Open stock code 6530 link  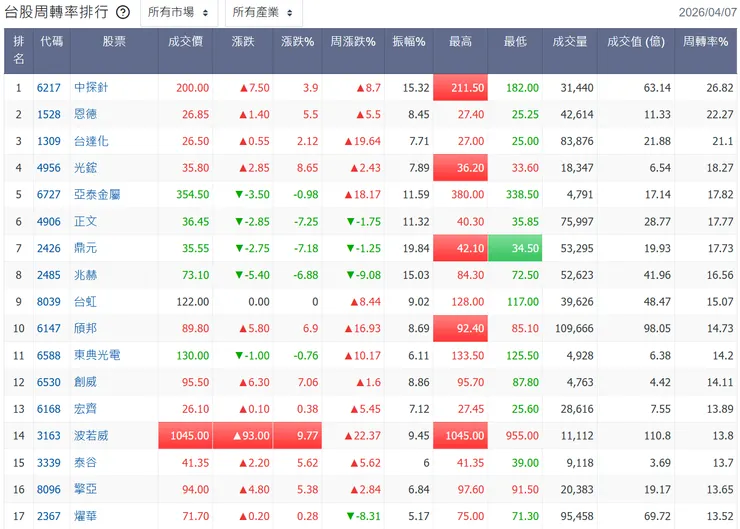click(x=49, y=382)
